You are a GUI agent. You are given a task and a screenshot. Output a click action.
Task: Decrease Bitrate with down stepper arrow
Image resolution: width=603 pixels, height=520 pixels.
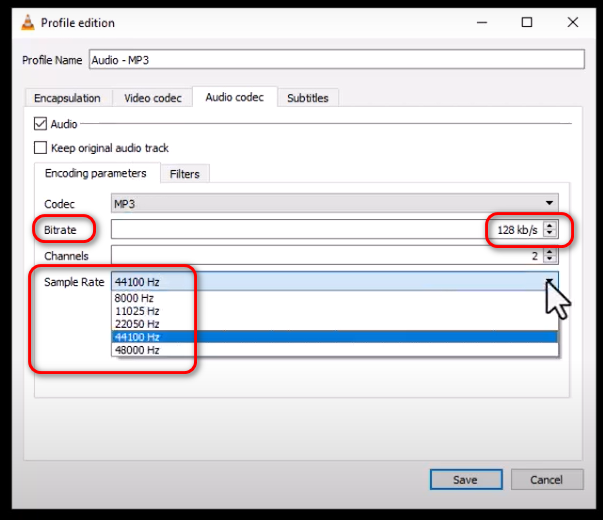pos(550,233)
